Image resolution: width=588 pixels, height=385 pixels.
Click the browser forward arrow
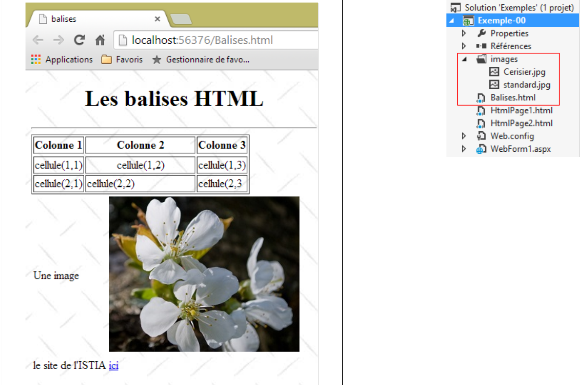coord(58,40)
